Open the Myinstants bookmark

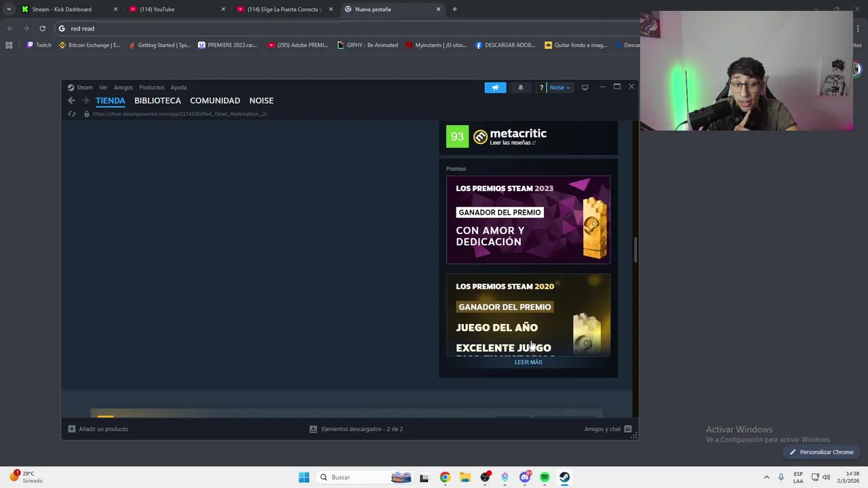pos(436,45)
